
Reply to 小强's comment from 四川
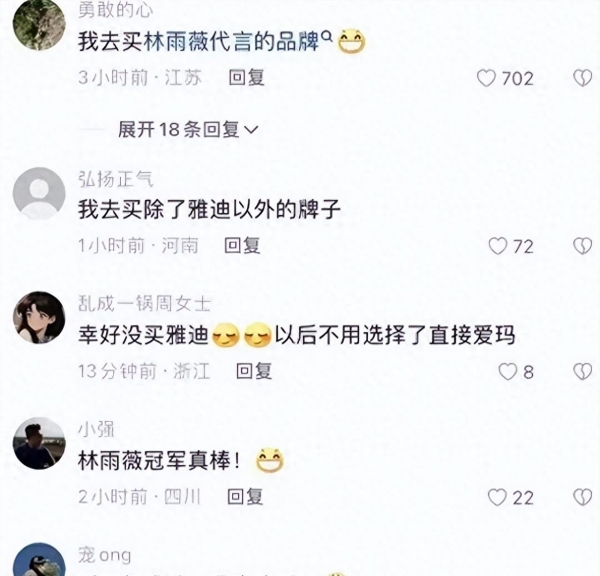pos(245,497)
